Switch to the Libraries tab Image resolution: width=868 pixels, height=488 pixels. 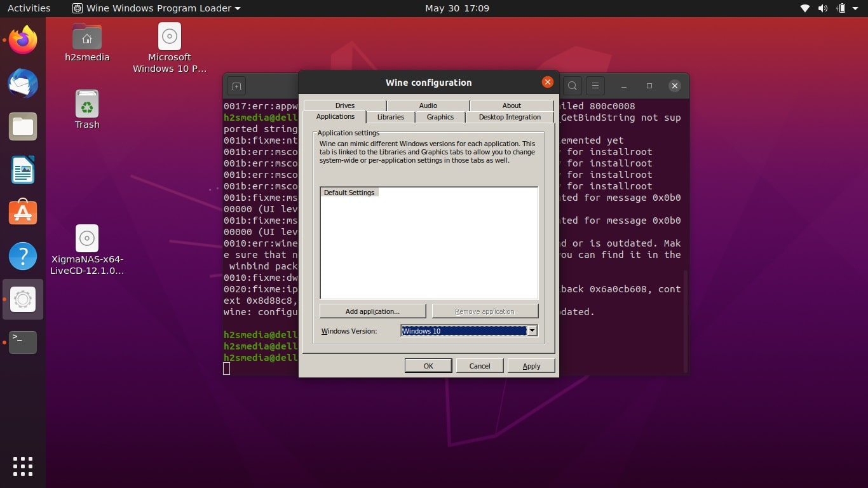click(391, 117)
